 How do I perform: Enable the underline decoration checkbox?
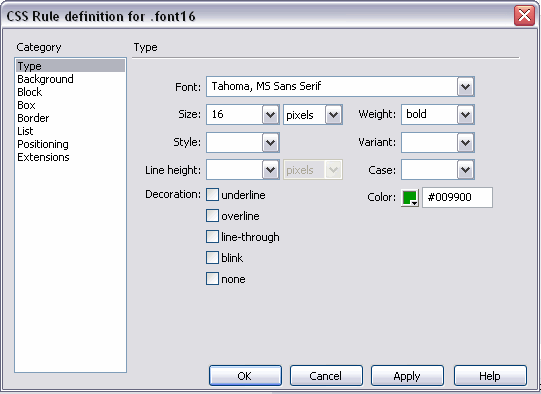point(212,195)
